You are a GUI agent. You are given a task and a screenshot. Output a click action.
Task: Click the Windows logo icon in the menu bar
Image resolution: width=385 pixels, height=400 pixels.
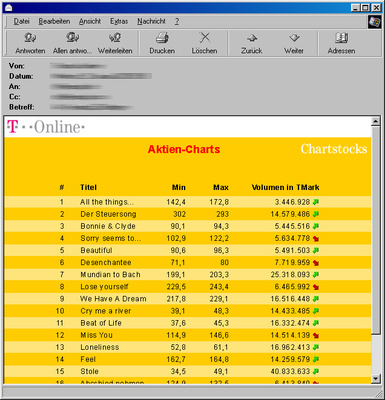374,22
